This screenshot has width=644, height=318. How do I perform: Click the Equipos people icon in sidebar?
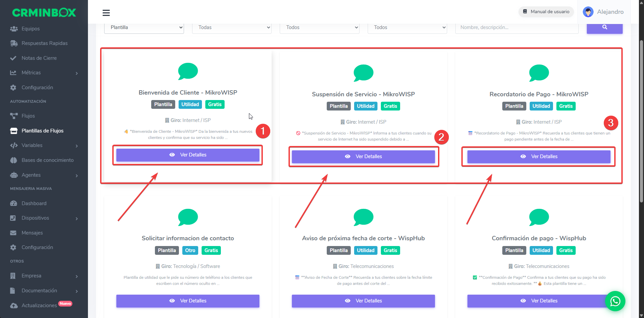pos(14,29)
